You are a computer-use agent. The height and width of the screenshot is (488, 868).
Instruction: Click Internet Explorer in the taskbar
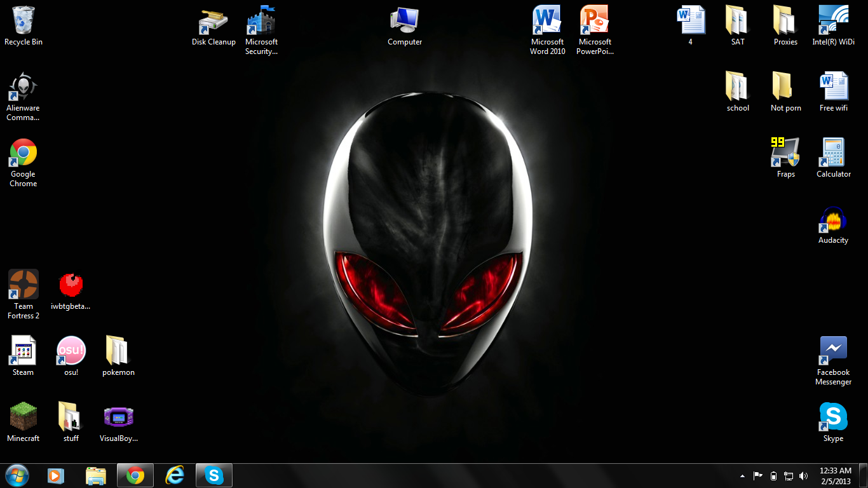tap(174, 475)
